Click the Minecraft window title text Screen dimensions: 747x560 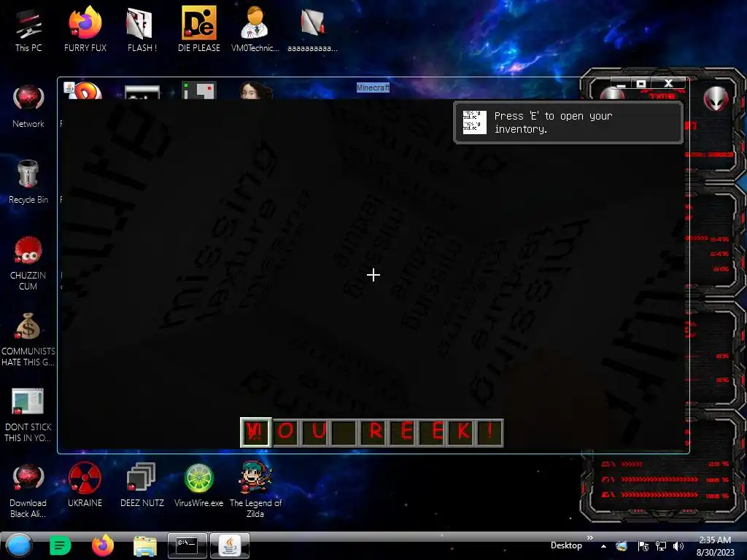[373, 87]
